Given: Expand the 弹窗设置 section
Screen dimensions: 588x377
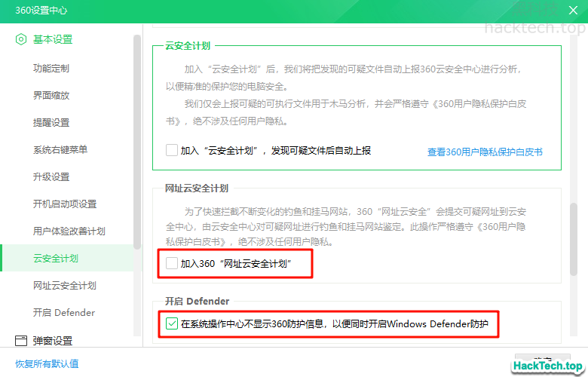Looking at the screenshot, I should click(53, 341).
